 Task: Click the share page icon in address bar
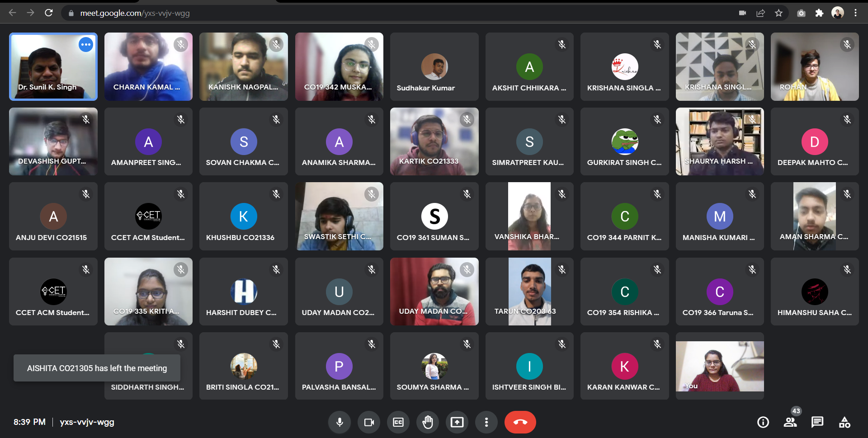click(760, 13)
